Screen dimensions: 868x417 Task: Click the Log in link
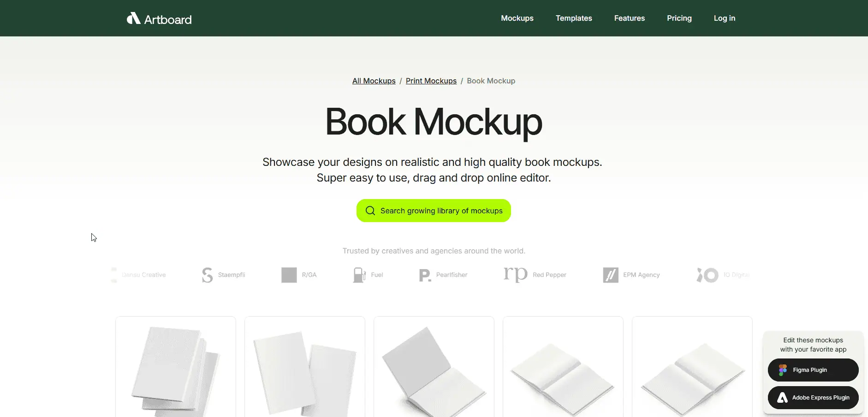coord(724,18)
